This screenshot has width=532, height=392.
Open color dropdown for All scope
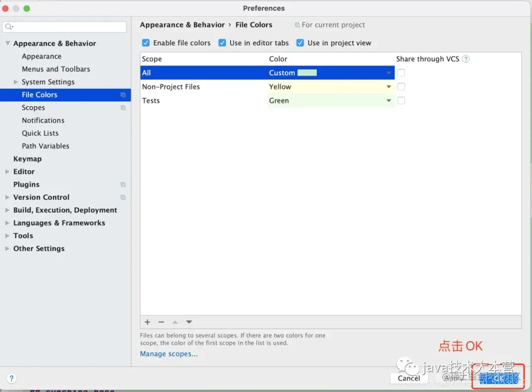click(x=389, y=73)
